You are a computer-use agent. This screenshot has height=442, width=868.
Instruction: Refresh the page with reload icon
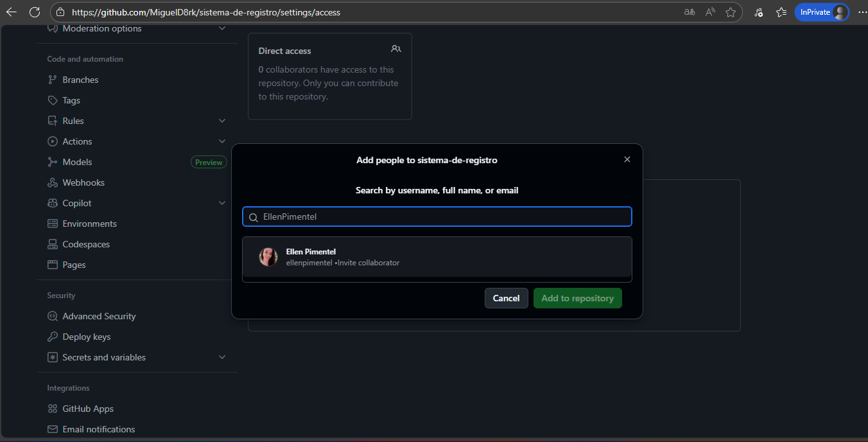35,12
